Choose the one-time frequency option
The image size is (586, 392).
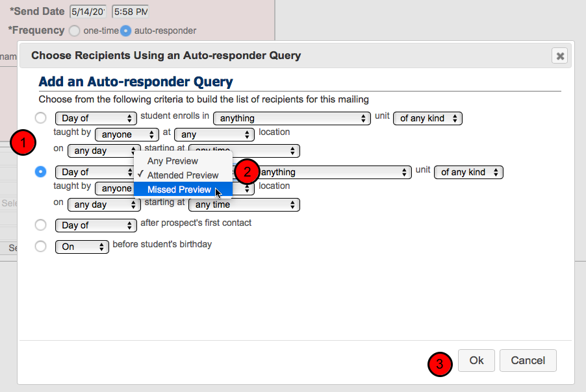pyautogui.click(x=75, y=31)
